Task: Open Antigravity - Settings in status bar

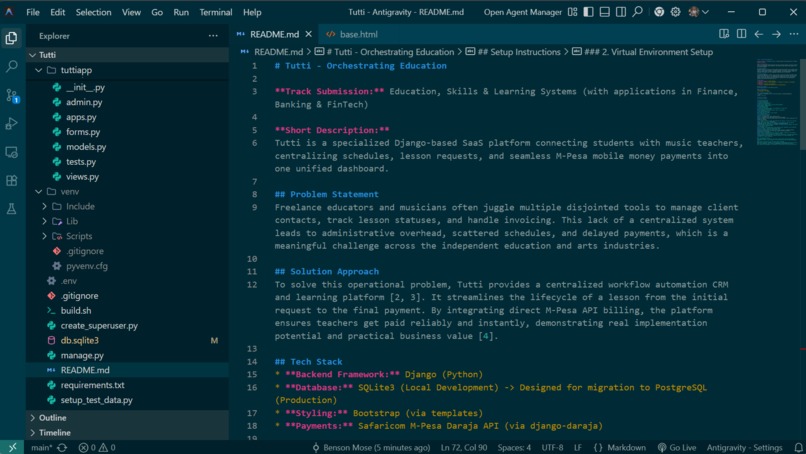Action: (744, 447)
